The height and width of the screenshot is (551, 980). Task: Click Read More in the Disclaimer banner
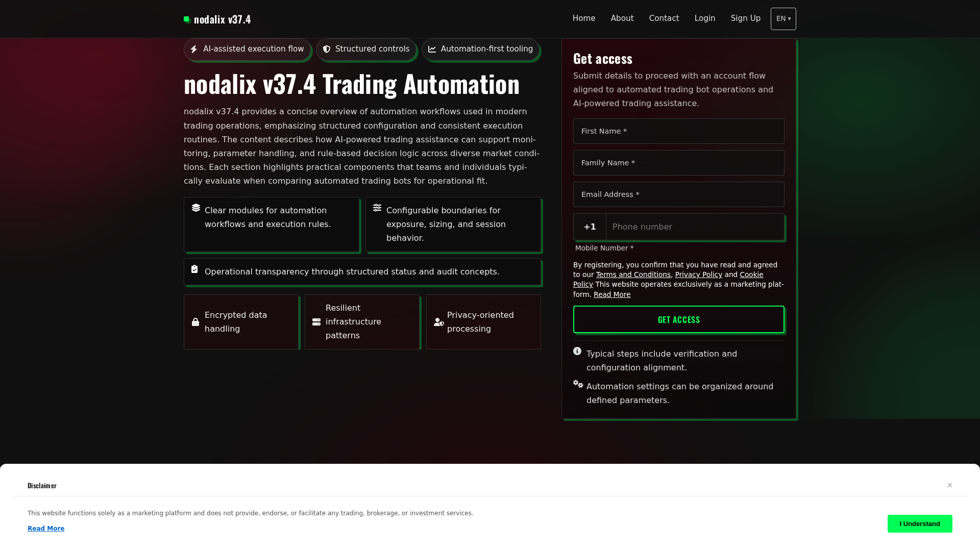point(46,529)
